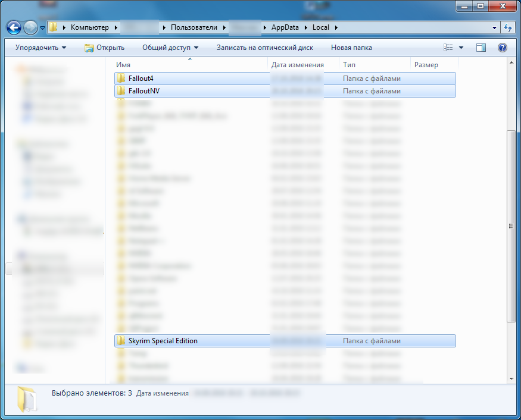Viewport: 521px width, 420px height.
Task: Click the FalloutNV folder icon
Action: (121, 91)
